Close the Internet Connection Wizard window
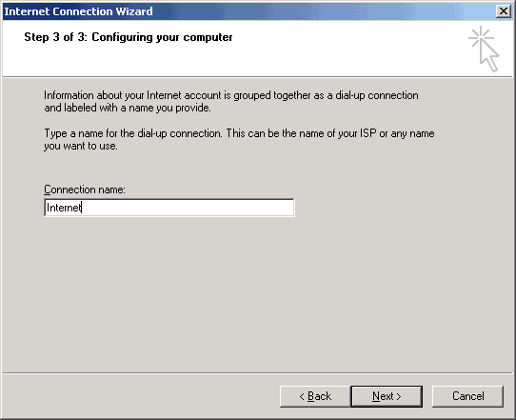Viewport: 516px width, 420px height. click(x=504, y=11)
